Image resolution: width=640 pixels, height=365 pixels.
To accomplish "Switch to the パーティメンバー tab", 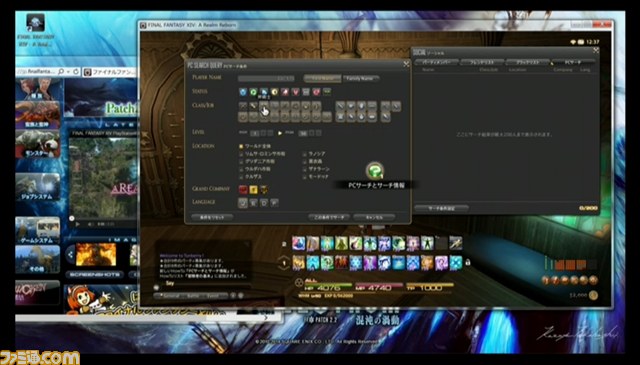I will click(436, 62).
